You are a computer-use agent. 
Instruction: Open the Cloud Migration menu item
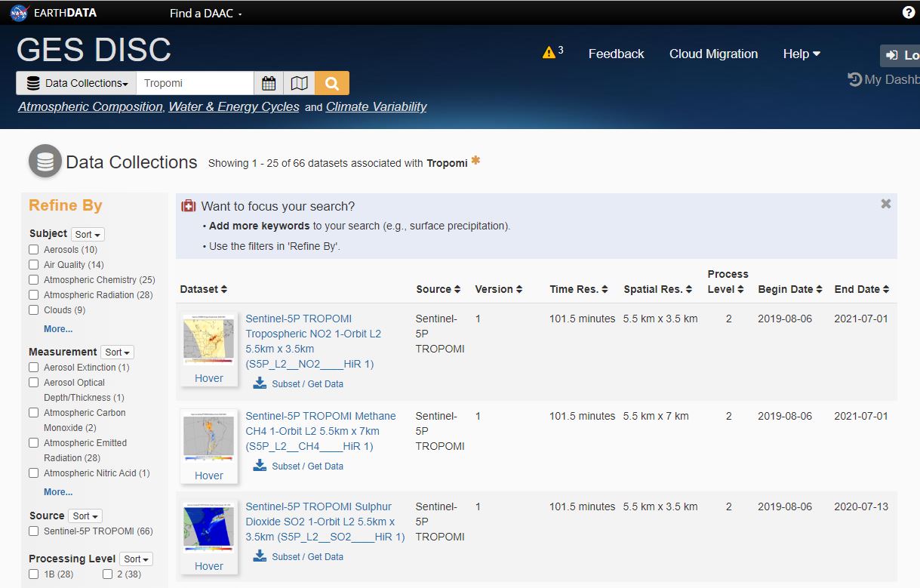click(713, 54)
